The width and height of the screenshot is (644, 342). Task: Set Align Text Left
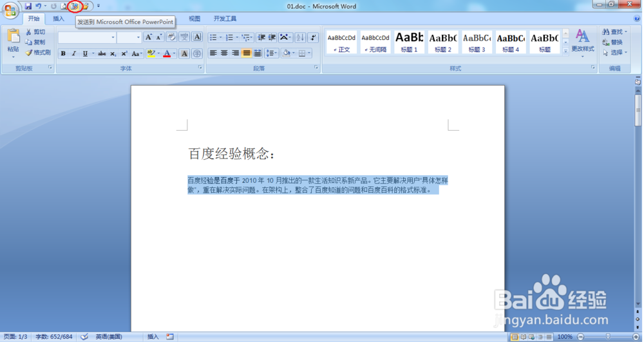pos(213,53)
